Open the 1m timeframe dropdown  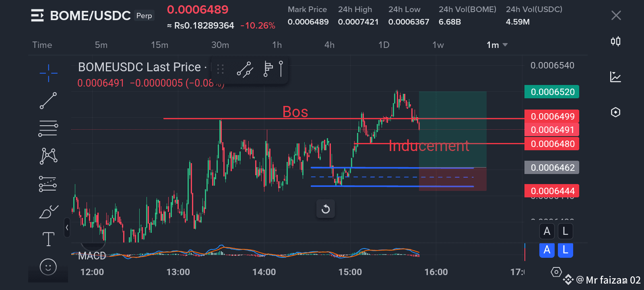[497, 45]
